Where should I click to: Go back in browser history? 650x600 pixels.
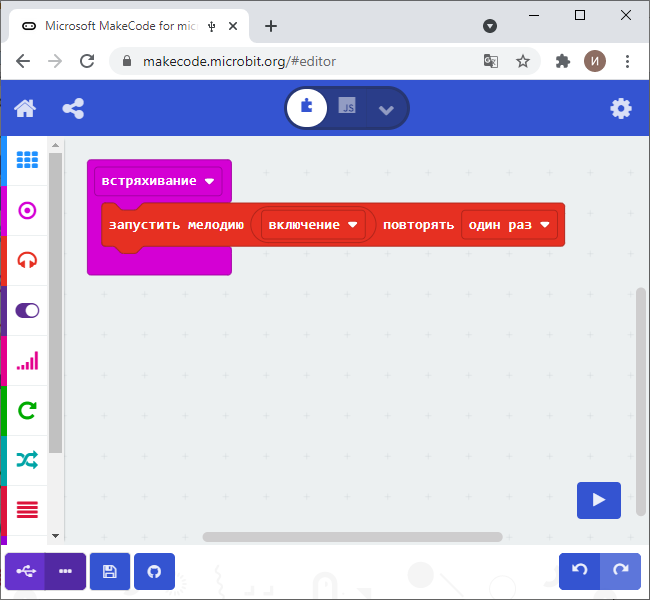click(23, 61)
